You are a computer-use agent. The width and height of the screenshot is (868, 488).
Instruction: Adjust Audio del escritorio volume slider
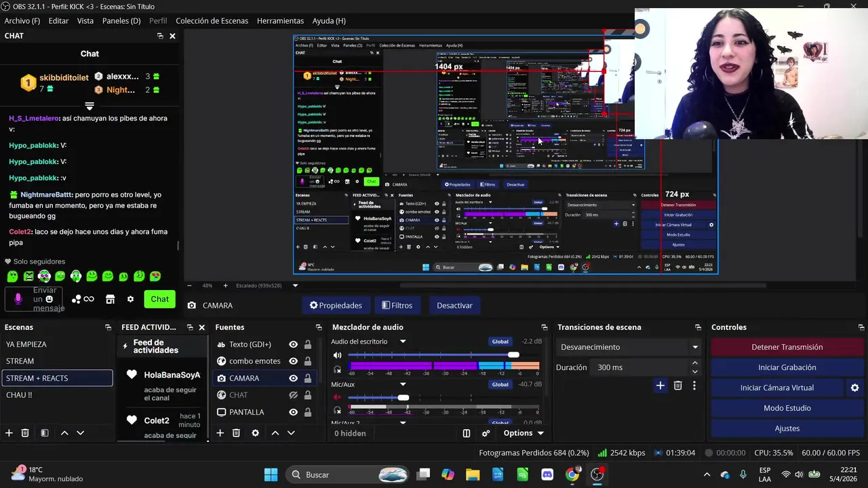tap(513, 355)
